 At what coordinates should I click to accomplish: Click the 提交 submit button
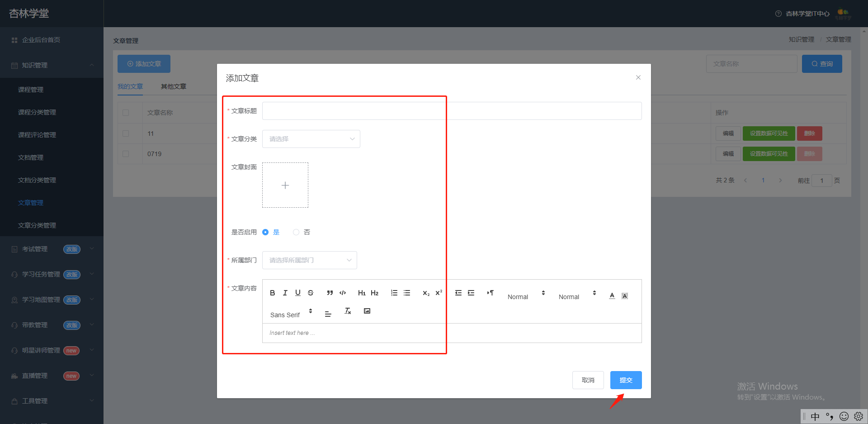pos(626,380)
